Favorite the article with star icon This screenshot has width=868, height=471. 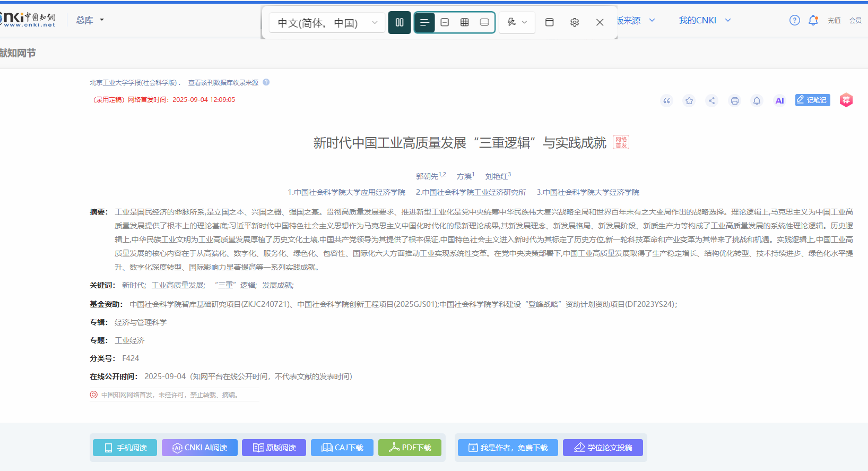[x=689, y=101]
